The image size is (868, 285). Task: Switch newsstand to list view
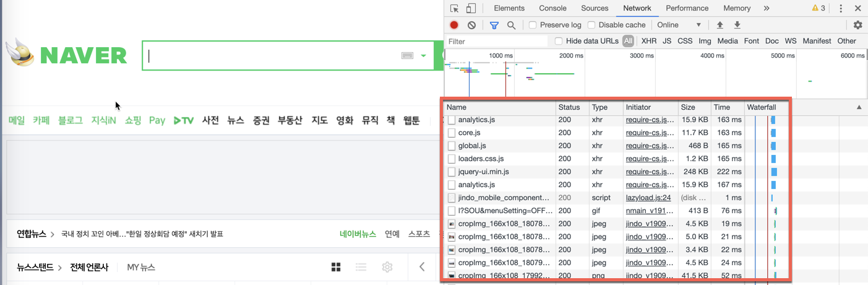coord(361,267)
